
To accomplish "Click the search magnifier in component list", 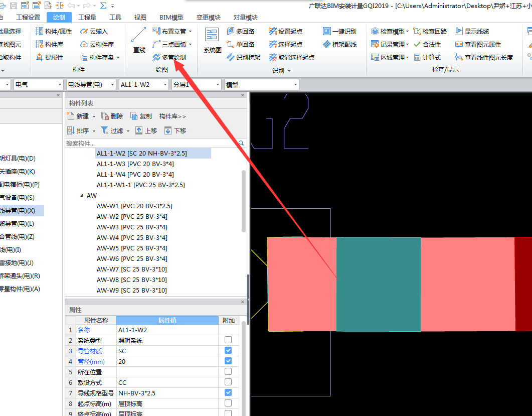I will click(x=241, y=143).
